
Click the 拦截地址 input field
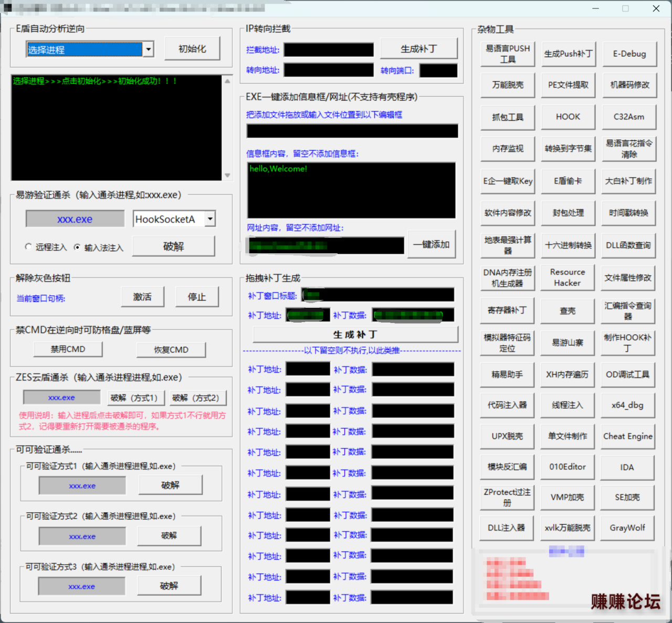[329, 50]
